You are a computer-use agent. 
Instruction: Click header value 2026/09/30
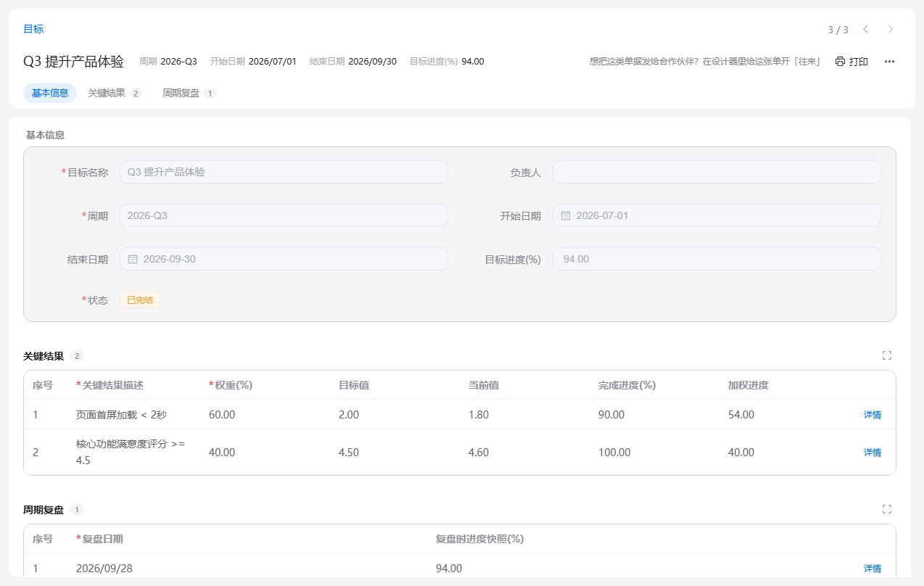point(373,62)
